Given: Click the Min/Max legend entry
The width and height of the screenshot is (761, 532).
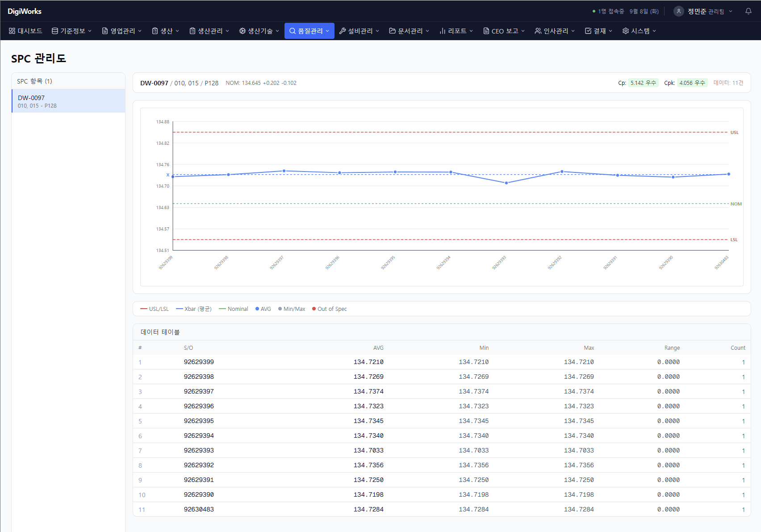Looking at the screenshot, I should 292,309.
